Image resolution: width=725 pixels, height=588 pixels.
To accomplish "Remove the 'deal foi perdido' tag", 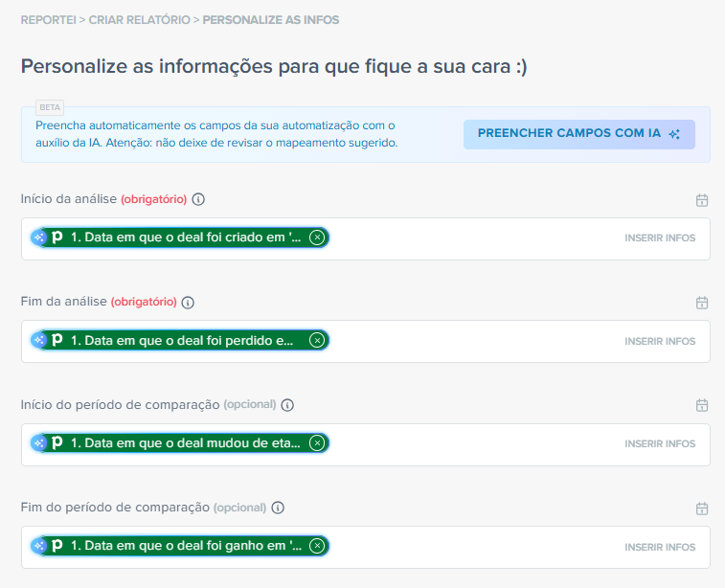I will pos(317,340).
